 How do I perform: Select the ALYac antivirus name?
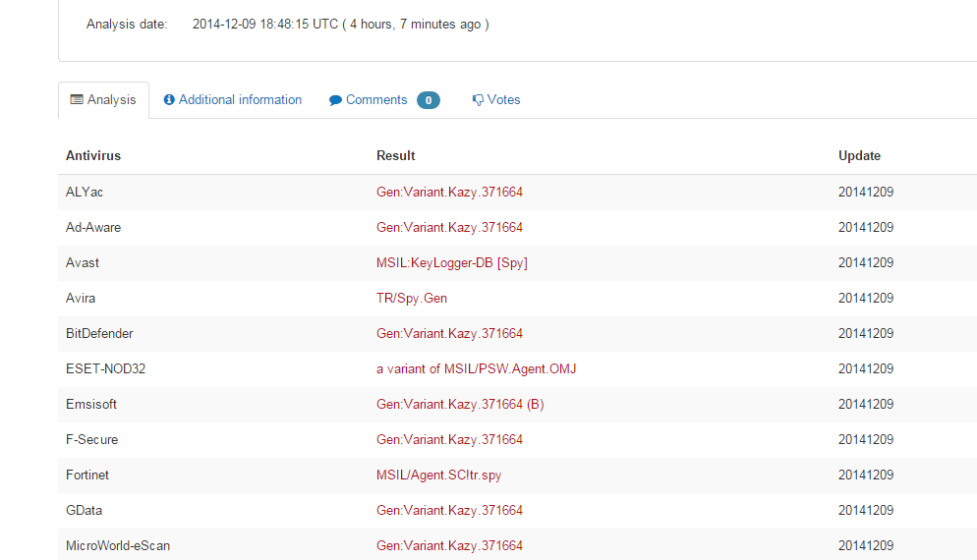pos(85,192)
